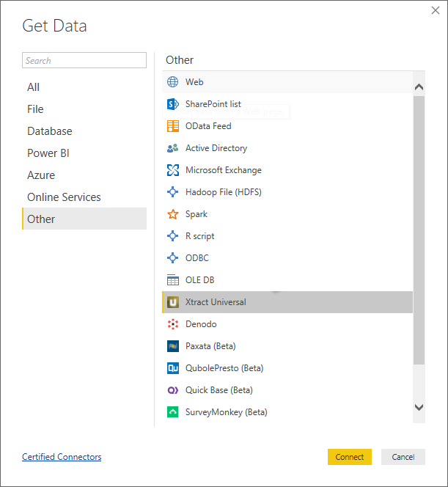
Task: Select the Quick Base (Beta) text
Action: 219,390
